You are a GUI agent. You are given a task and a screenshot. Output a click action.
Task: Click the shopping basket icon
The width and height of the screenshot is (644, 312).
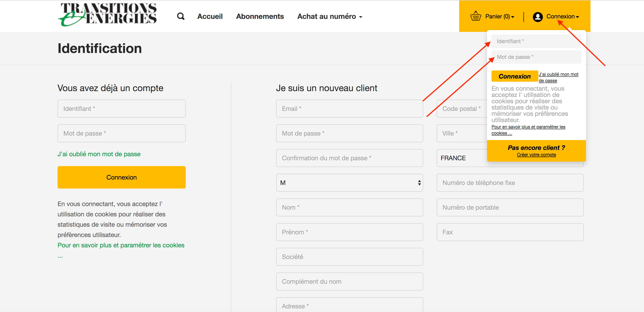[476, 16]
